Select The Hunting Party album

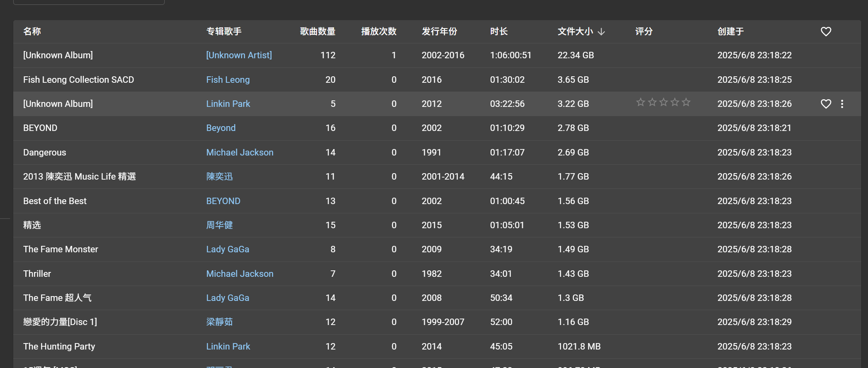tap(59, 346)
